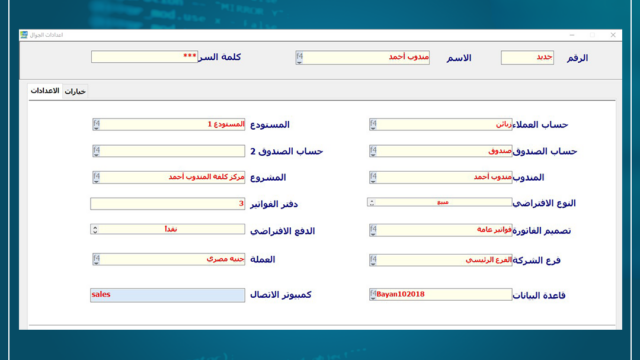Click the تصميم الفاتورة label

pyautogui.click(x=542, y=231)
